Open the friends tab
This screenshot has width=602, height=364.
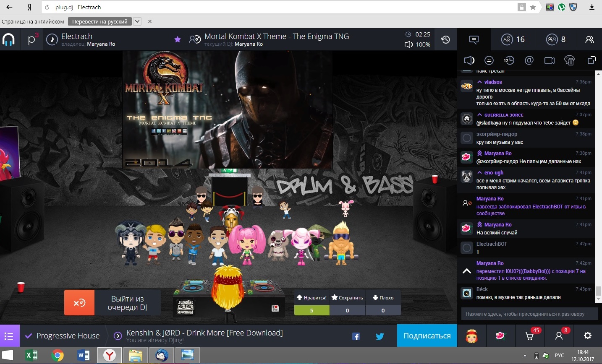point(589,39)
